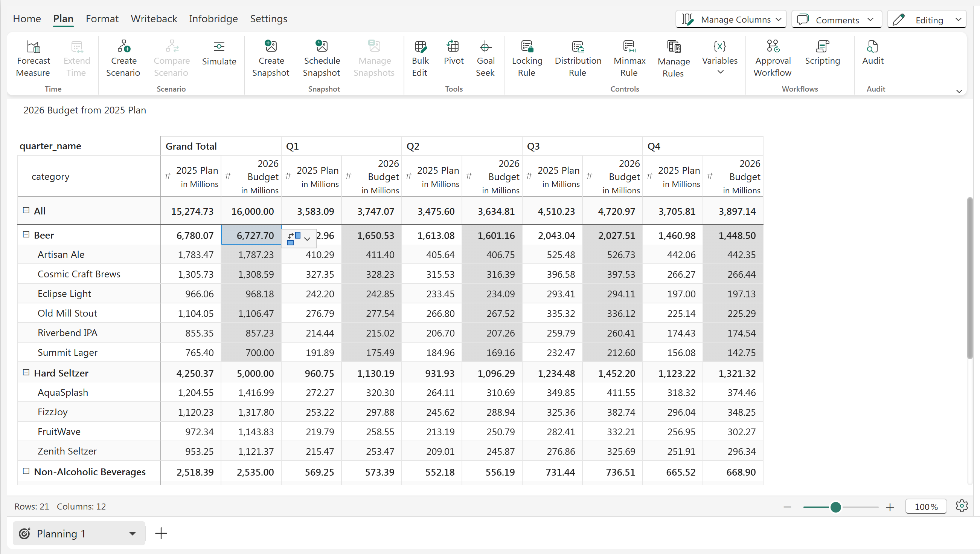Select the Goal Seek tool
The image size is (980, 554).
click(x=485, y=47)
